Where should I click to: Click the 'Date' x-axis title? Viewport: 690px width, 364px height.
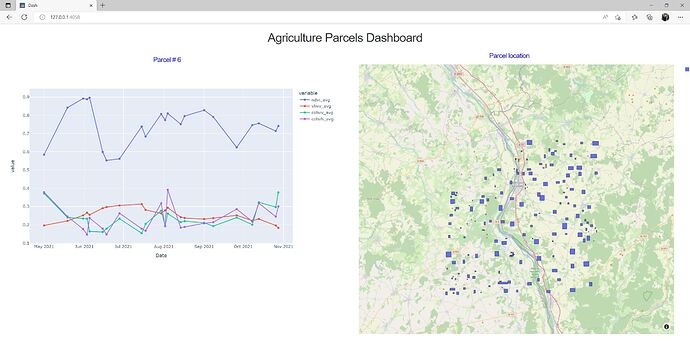pyautogui.click(x=161, y=255)
